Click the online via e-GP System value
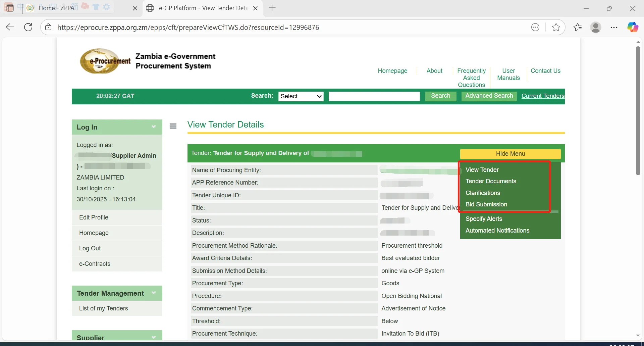 [413, 271]
